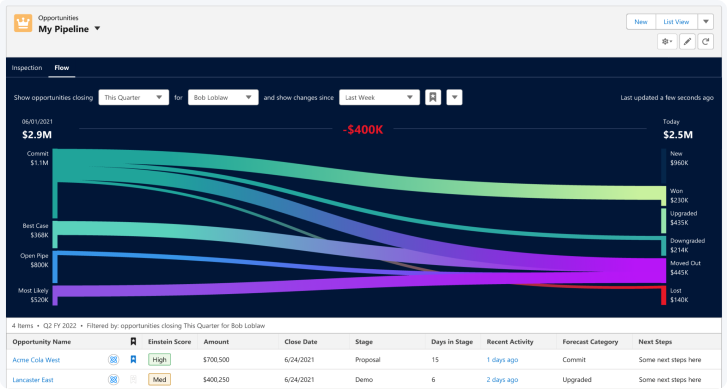Sort by Stage column header
727x389 pixels.
364,342
